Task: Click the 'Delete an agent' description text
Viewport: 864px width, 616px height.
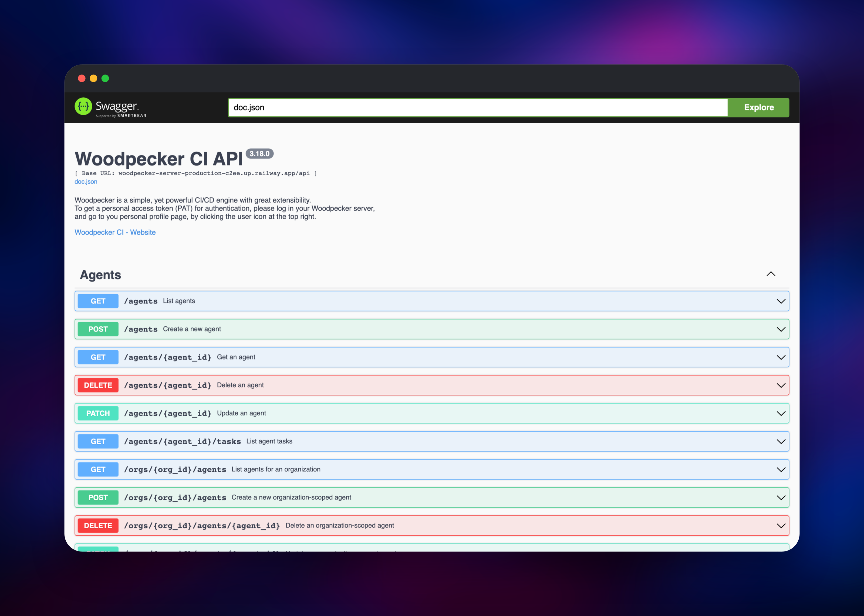Action: point(240,385)
